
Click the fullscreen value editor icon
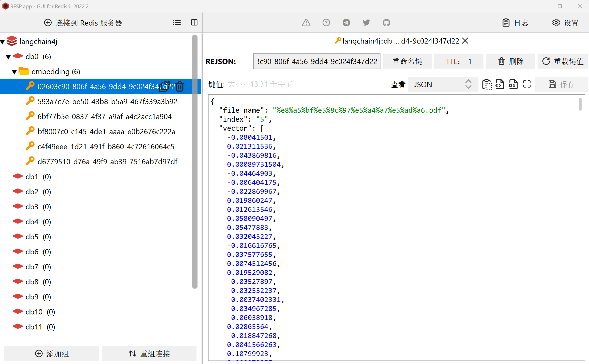pos(527,84)
